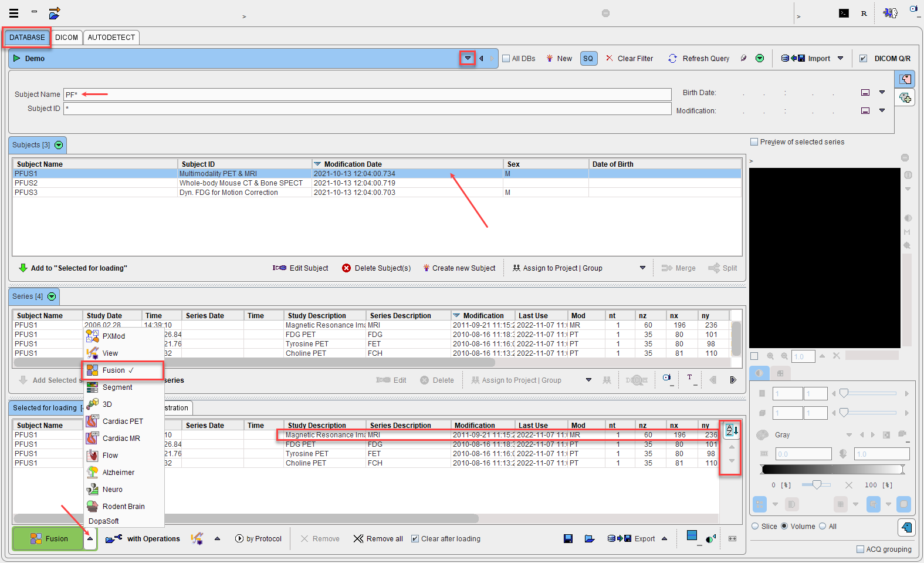Click Add to "Selected for loading"
The height and width of the screenshot is (563, 924).
(73, 268)
